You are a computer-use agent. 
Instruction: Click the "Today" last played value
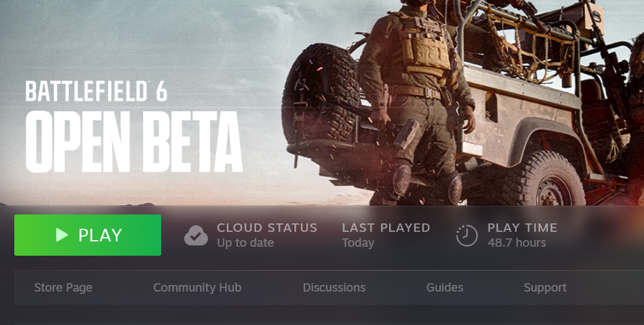coord(358,243)
